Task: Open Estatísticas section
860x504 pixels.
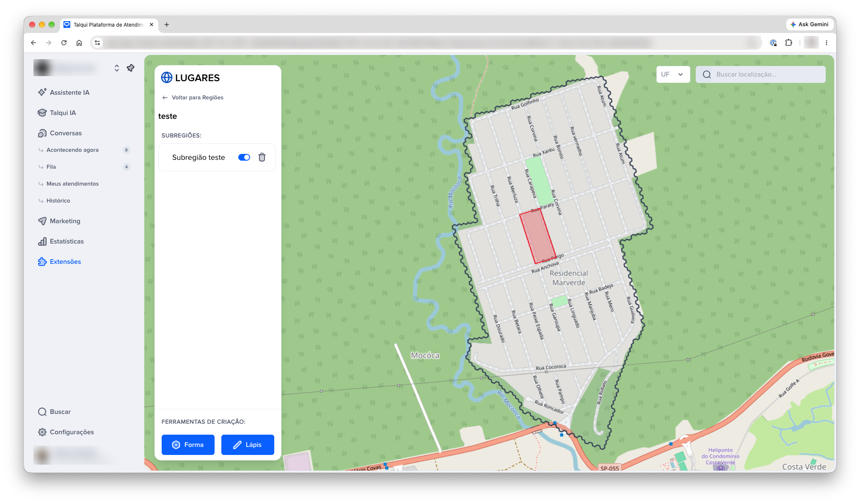Action: click(66, 241)
